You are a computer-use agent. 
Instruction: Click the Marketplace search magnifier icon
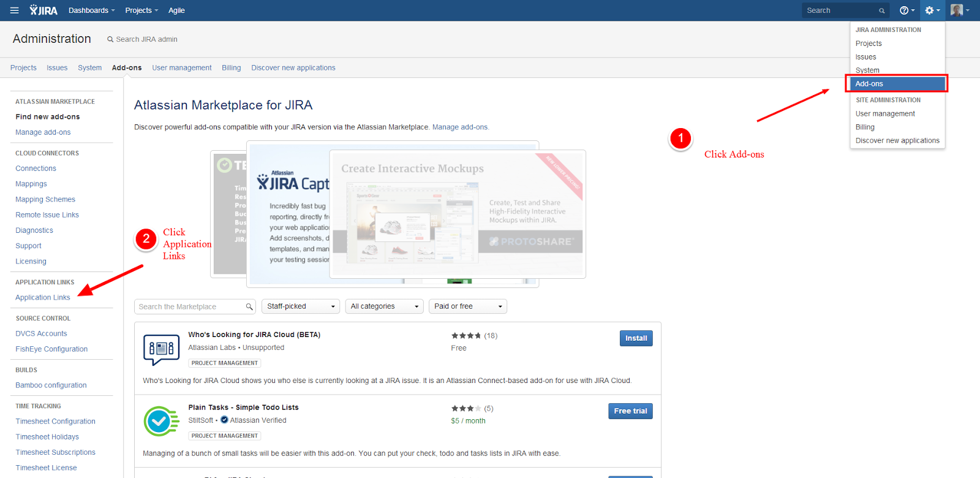(x=249, y=306)
